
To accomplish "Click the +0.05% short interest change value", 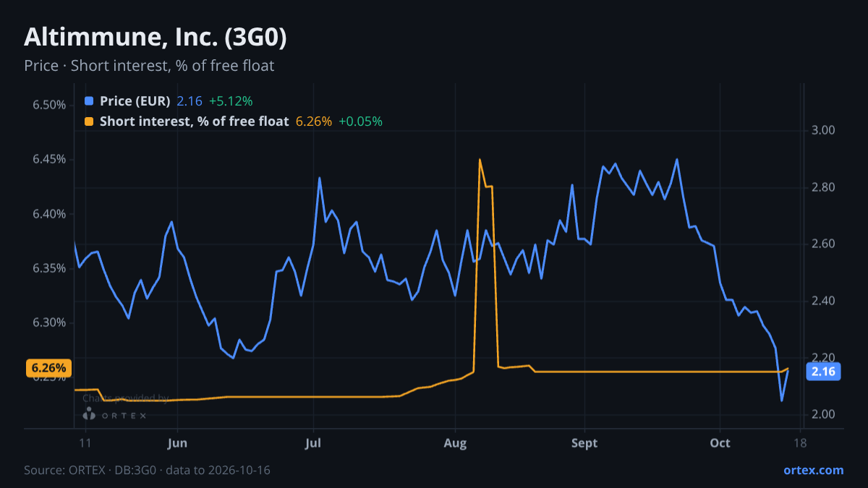I will [360, 121].
